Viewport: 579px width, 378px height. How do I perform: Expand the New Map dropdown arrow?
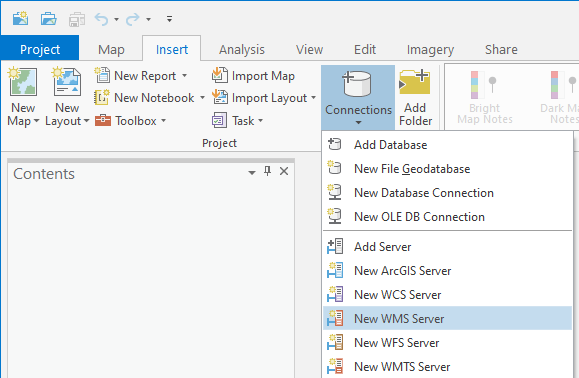36,121
